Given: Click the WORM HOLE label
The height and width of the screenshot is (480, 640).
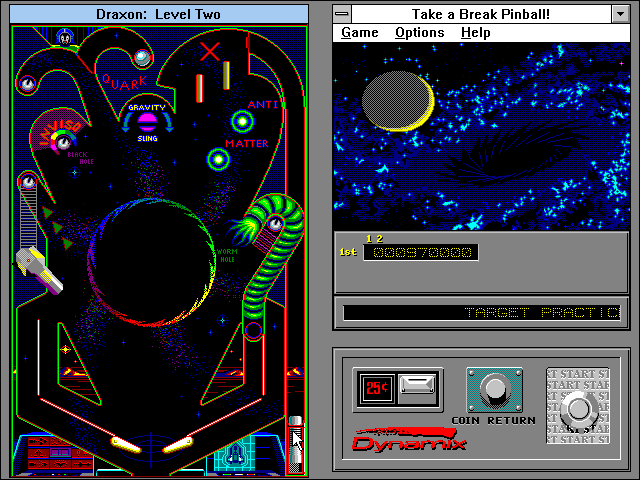Looking at the screenshot, I should [227, 256].
